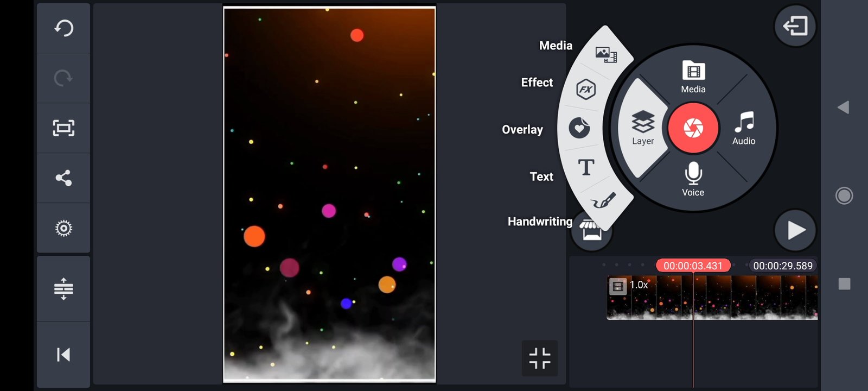Open the share project icon
The height and width of the screenshot is (391, 868).
(x=63, y=178)
